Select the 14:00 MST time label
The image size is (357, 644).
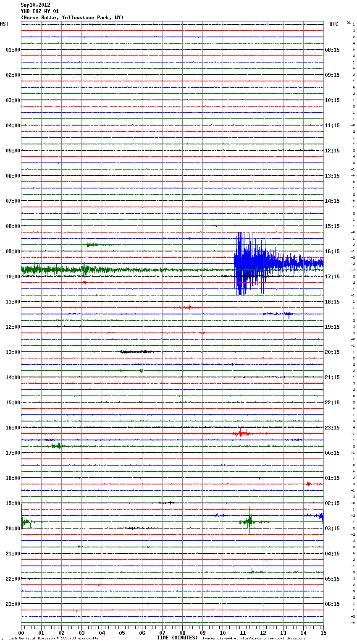[13, 377]
